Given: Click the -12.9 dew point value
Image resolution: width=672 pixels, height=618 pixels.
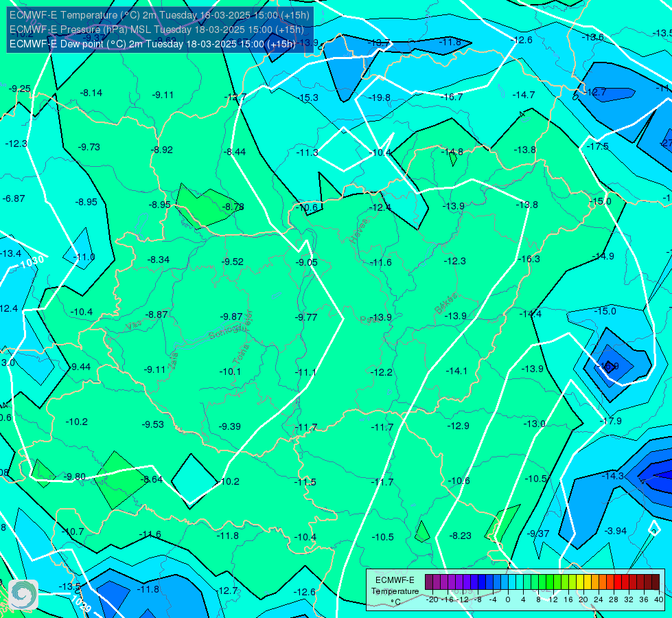Looking at the screenshot, I should coord(458,426).
